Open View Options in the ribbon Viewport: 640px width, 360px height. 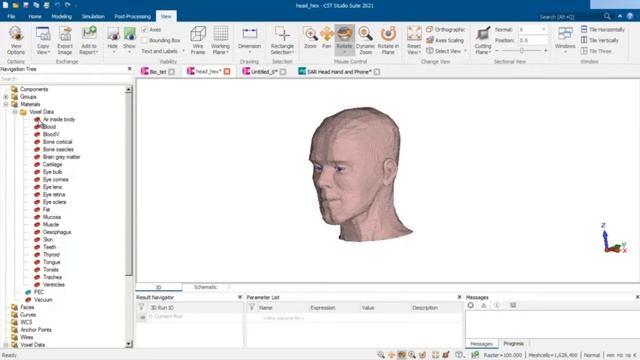(x=16, y=40)
